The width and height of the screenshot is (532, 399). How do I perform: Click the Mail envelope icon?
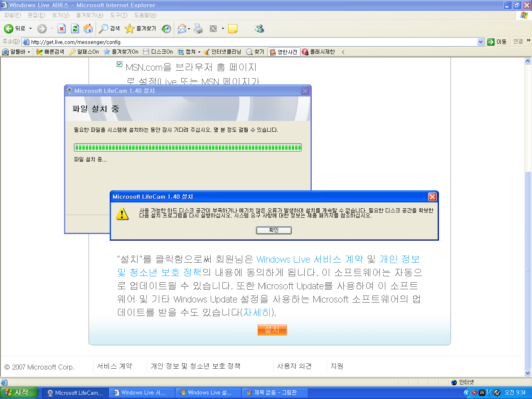(182, 28)
